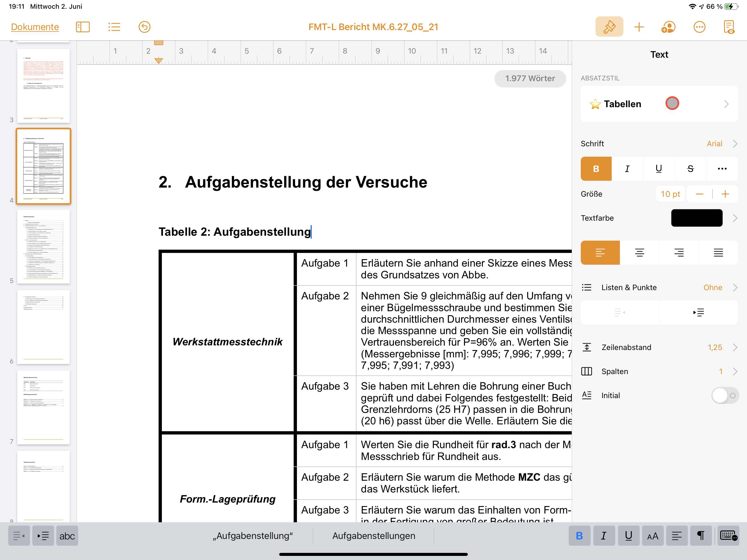The width and height of the screenshot is (747, 560).
Task: Open the Format paintbrush panel
Action: click(609, 27)
